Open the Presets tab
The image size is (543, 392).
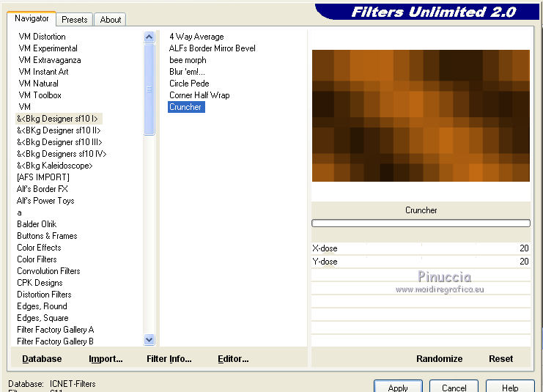coord(75,20)
